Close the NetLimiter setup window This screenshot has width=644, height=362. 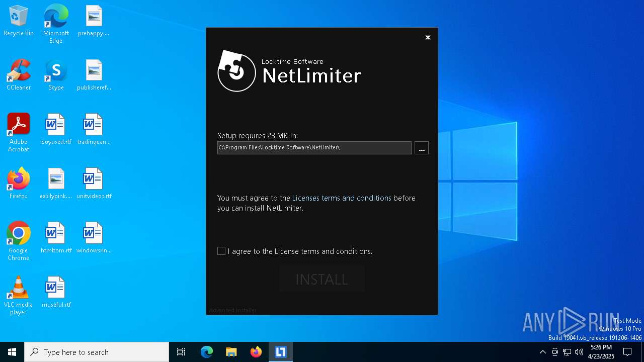pyautogui.click(x=428, y=37)
